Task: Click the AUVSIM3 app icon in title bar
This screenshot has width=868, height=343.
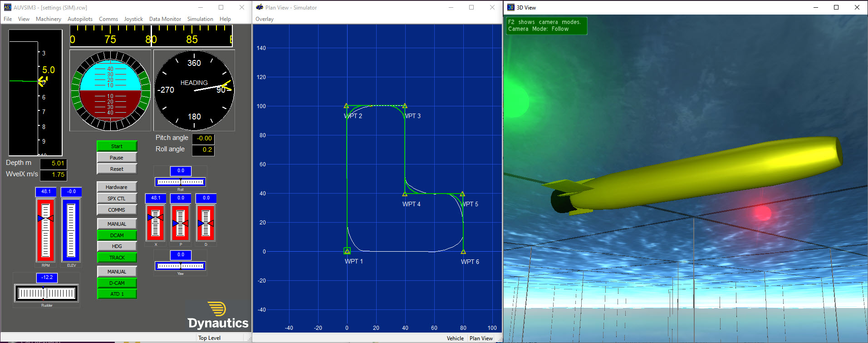Action: [7, 7]
